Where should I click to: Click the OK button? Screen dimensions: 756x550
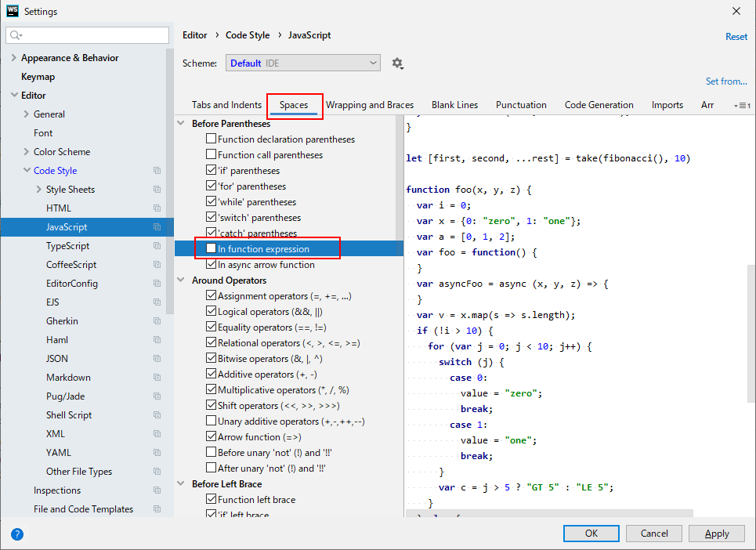591,533
